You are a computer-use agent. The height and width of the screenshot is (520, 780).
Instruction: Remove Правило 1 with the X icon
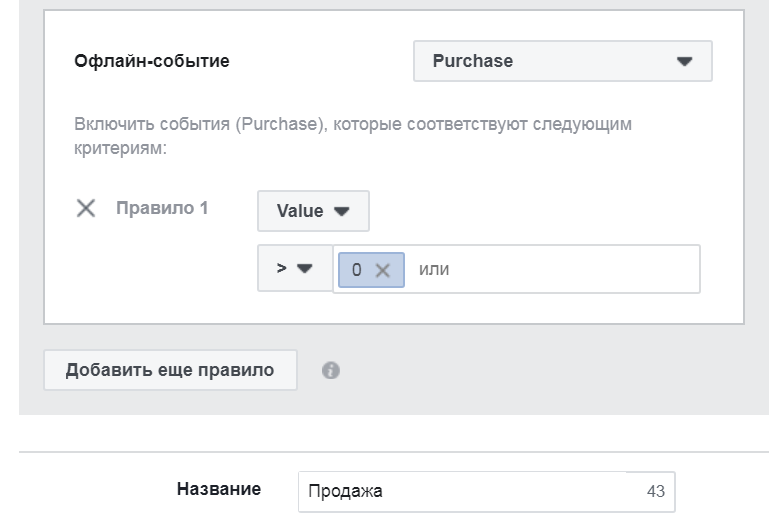[x=86, y=208]
